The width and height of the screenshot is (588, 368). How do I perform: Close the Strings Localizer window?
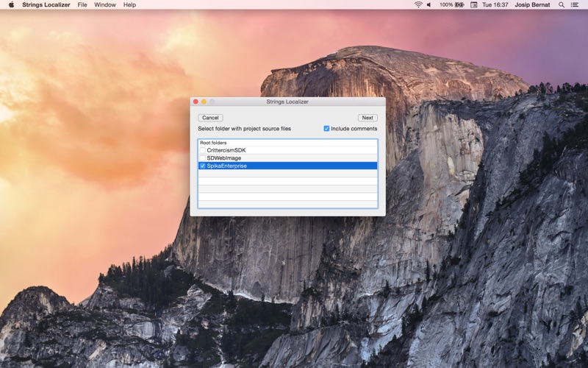click(196, 102)
